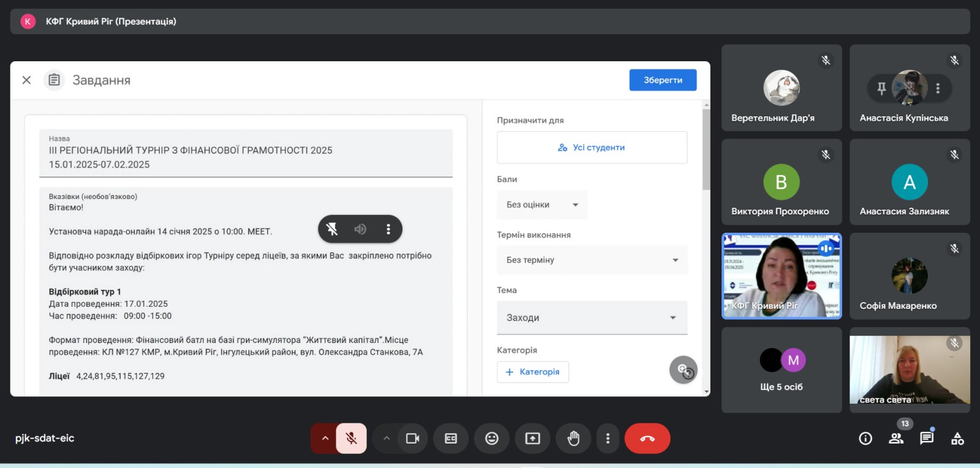Click the Завдання header title
The height and width of the screenshot is (468, 980).
pyautogui.click(x=101, y=80)
